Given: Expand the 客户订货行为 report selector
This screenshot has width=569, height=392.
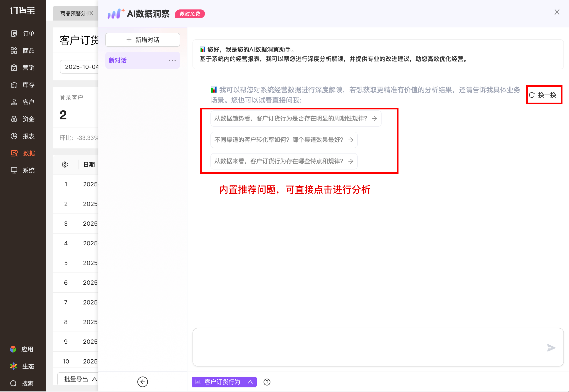Looking at the screenshot, I should pos(224,382).
